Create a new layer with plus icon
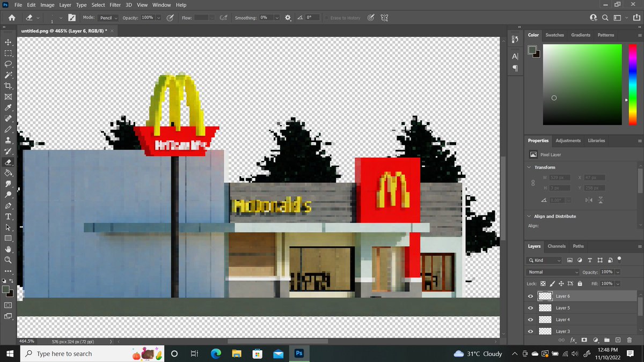Screen dimensions: 644x362 (x=618, y=340)
